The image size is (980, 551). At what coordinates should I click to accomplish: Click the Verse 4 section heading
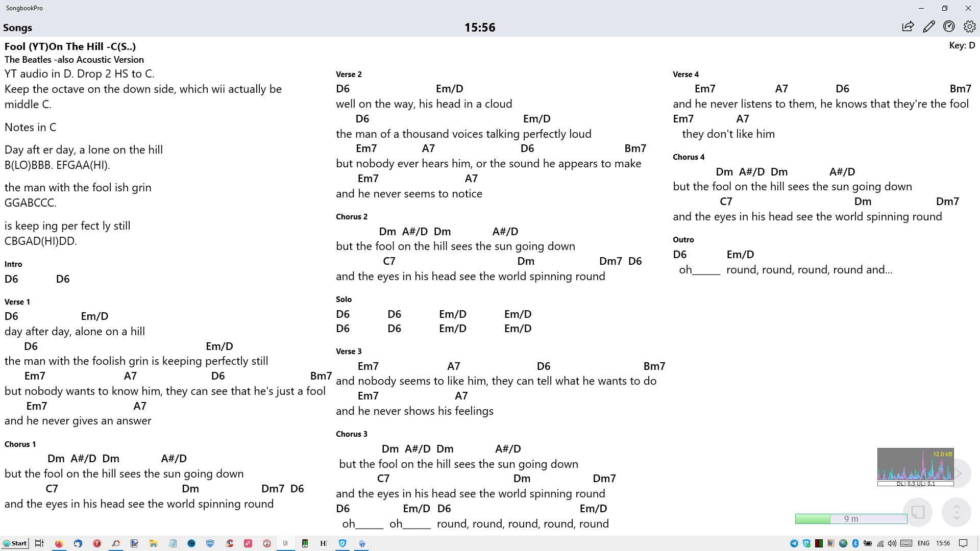(685, 74)
